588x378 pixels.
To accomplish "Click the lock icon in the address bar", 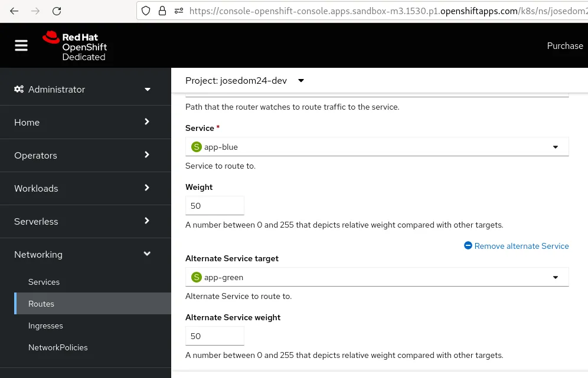I will click(163, 11).
